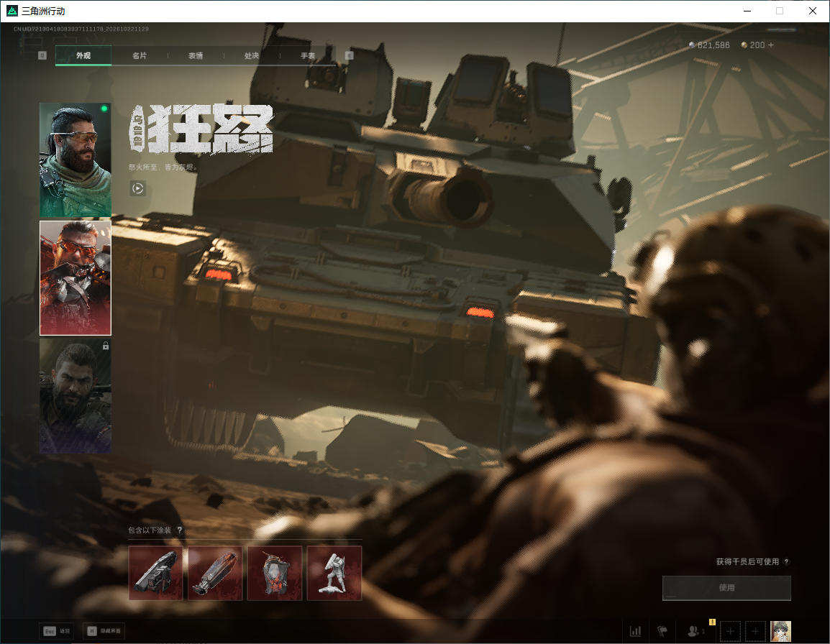Open the flag icon in bottom bar
This screenshot has width=830, height=644.
[662, 631]
